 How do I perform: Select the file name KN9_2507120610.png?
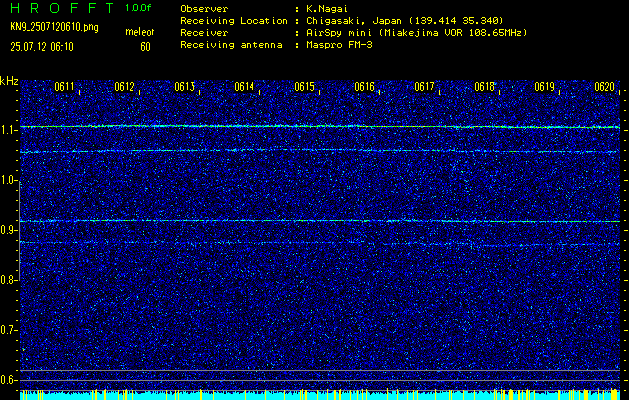[54, 27]
